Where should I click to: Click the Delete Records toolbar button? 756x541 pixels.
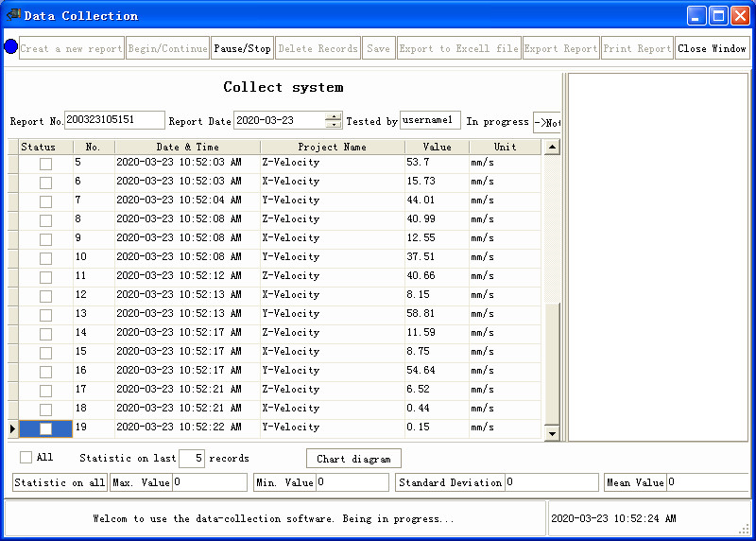tap(318, 48)
